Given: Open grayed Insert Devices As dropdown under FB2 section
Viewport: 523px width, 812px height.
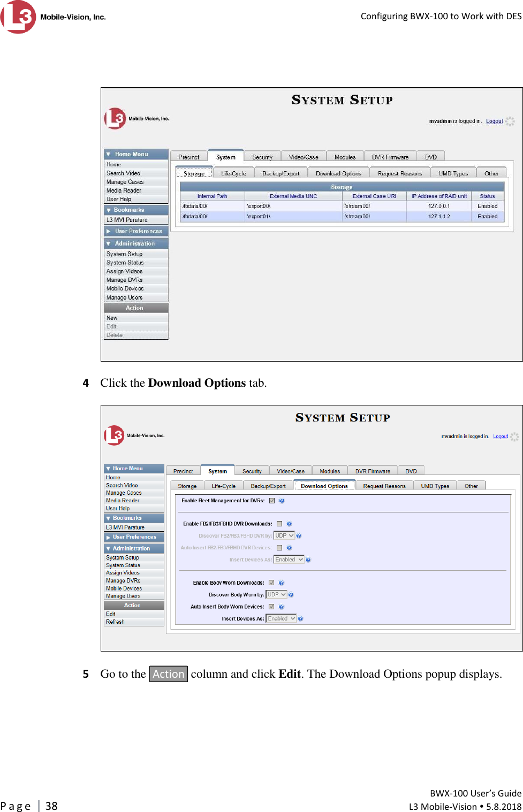Looking at the screenshot, I should pos(289,560).
